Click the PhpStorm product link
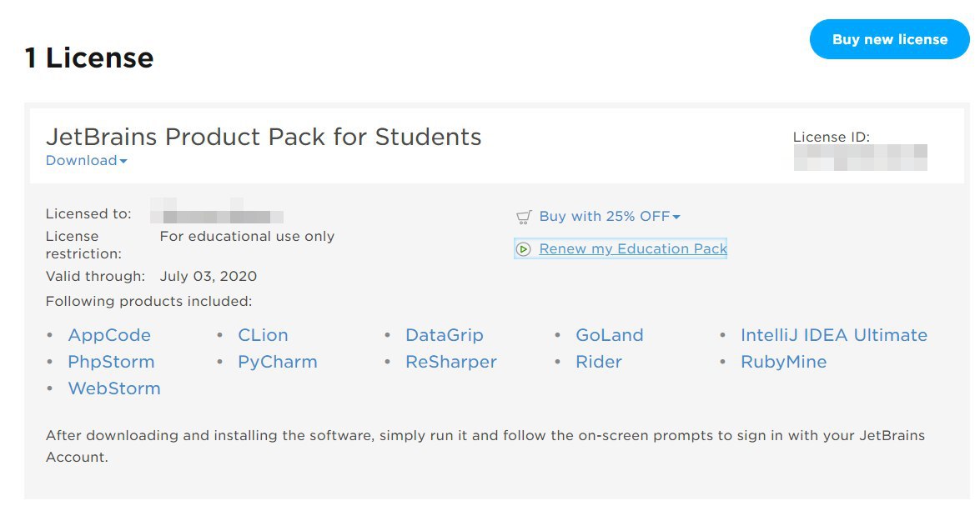980x521 pixels. point(111,362)
